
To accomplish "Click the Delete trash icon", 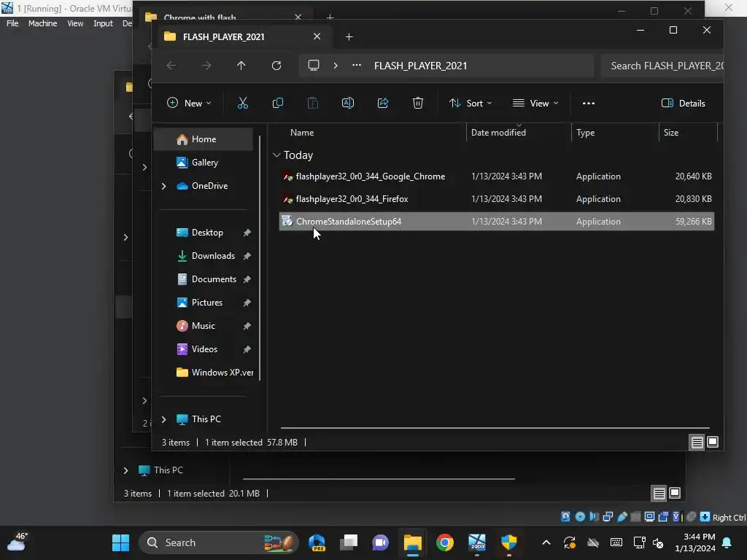I will (x=418, y=103).
